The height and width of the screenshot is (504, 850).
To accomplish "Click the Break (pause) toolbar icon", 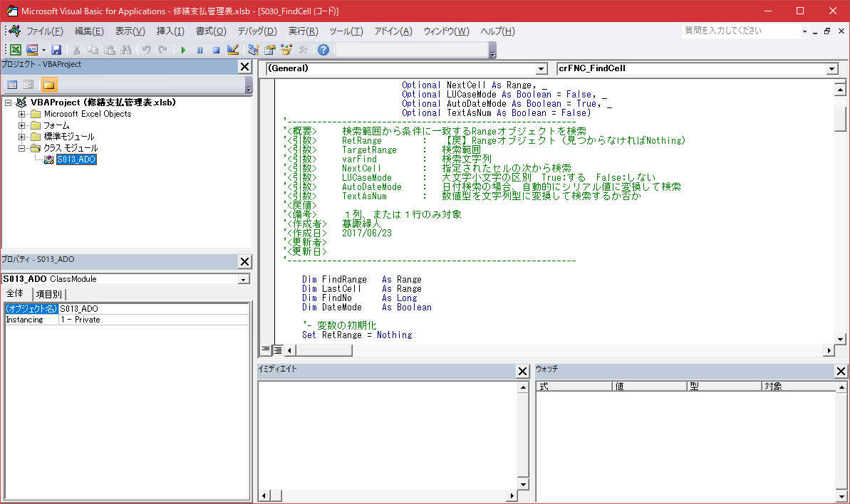I will [x=199, y=50].
